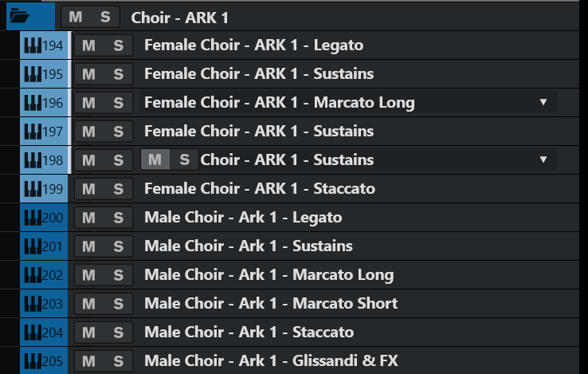Click the keyboard icon on track 200

[x=33, y=218]
